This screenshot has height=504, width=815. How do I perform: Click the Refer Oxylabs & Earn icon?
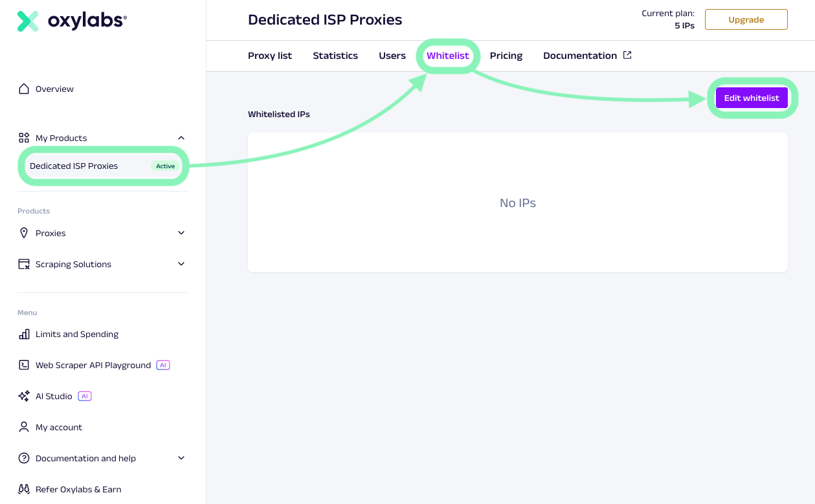[24, 489]
